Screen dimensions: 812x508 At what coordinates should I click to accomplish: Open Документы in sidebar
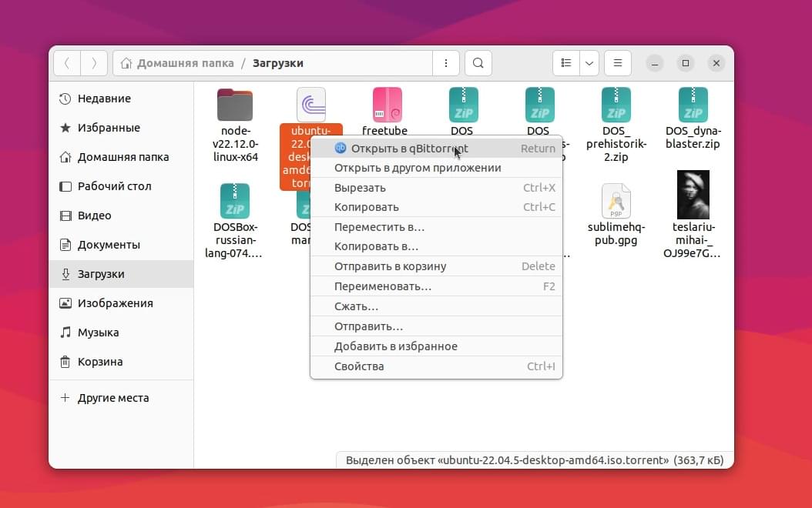pos(121,245)
